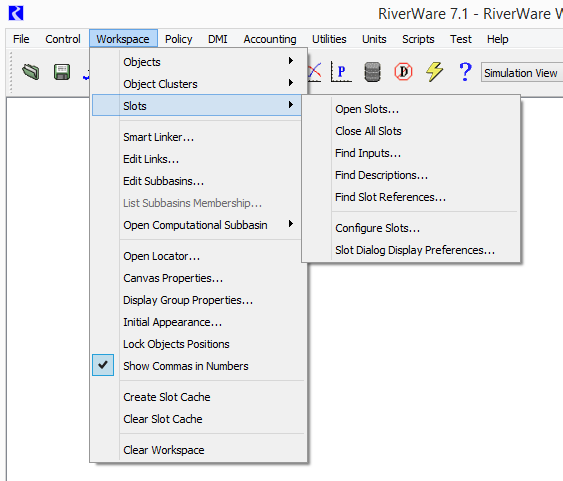Open the Test menu
The height and width of the screenshot is (481, 563).
[x=461, y=39]
